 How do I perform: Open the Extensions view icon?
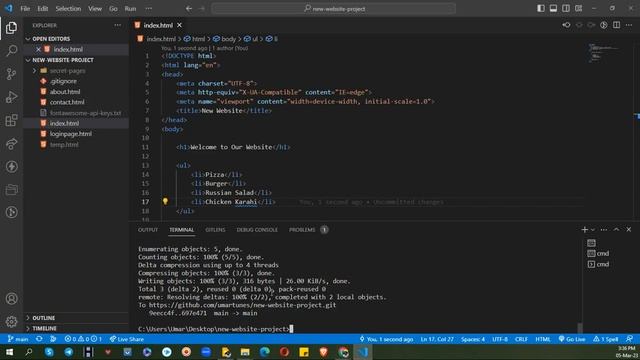[11, 120]
